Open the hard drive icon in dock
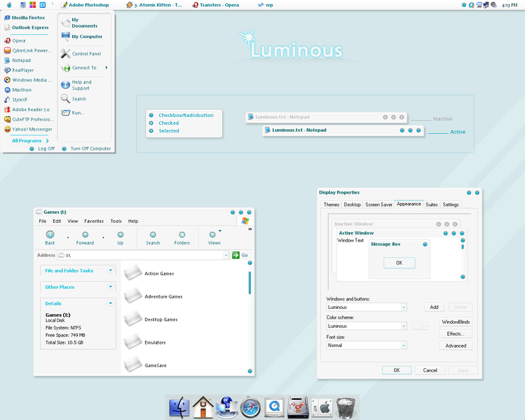525x420 pixels. 298,408
